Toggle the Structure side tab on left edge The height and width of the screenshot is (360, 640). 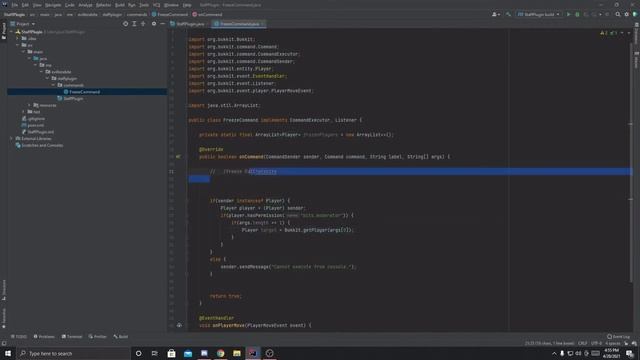click(x=4, y=290)
